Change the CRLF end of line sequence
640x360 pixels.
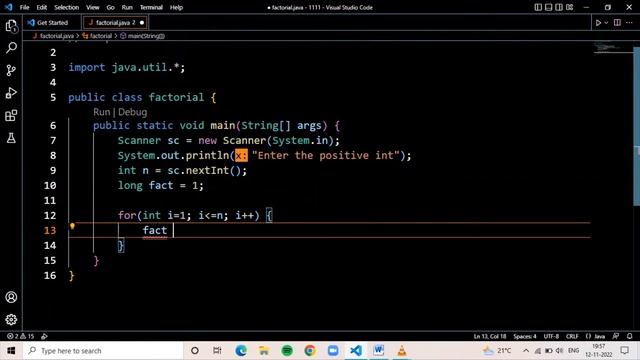(x=572, y=336)
